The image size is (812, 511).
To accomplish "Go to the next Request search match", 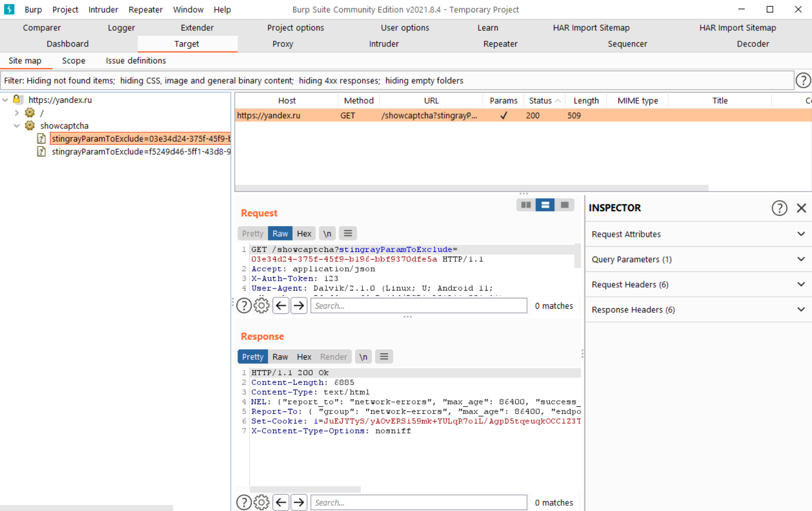I will (299, 306).
